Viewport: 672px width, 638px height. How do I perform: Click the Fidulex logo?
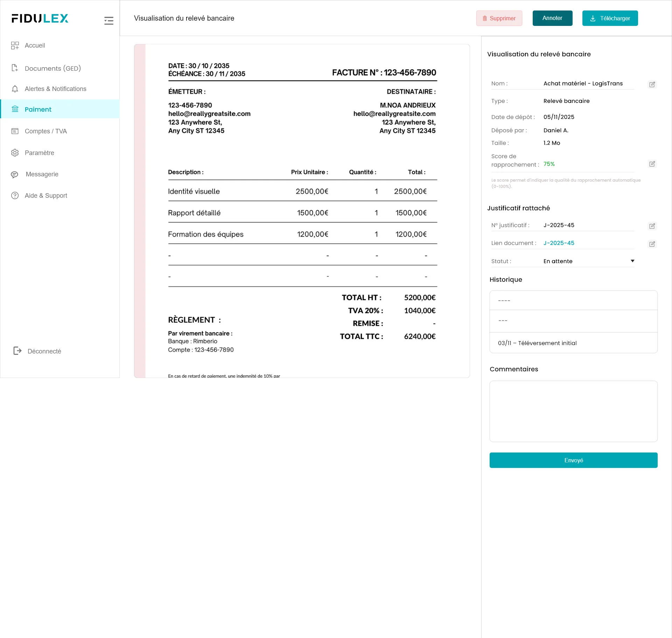coord(40,18)
